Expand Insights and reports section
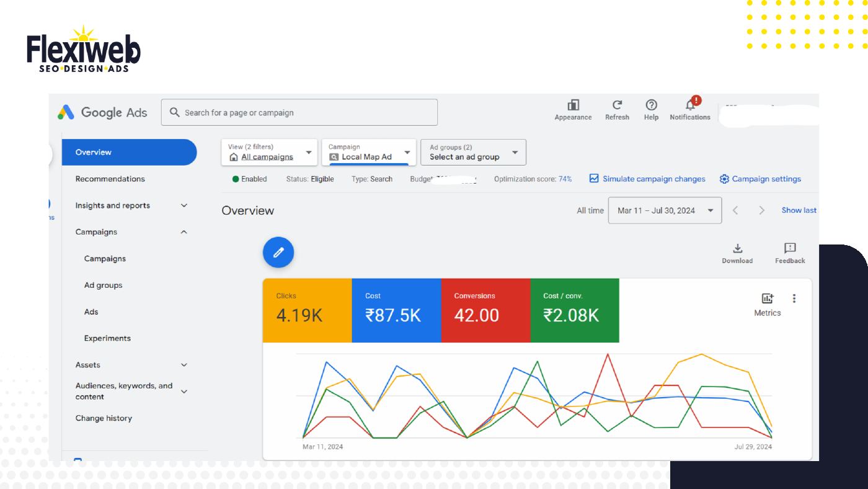The image size is (868, 489). tap(184, 205)
